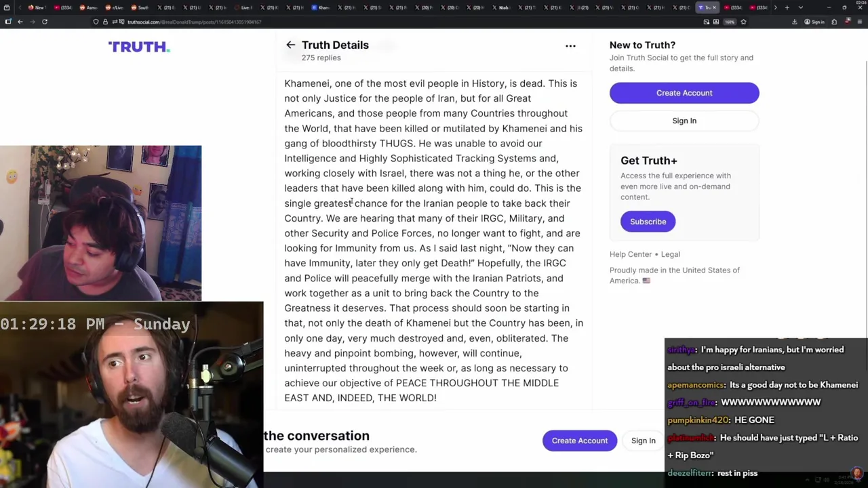
Task: Go back using the Truth Details arrow
Action: click(290, 45)
